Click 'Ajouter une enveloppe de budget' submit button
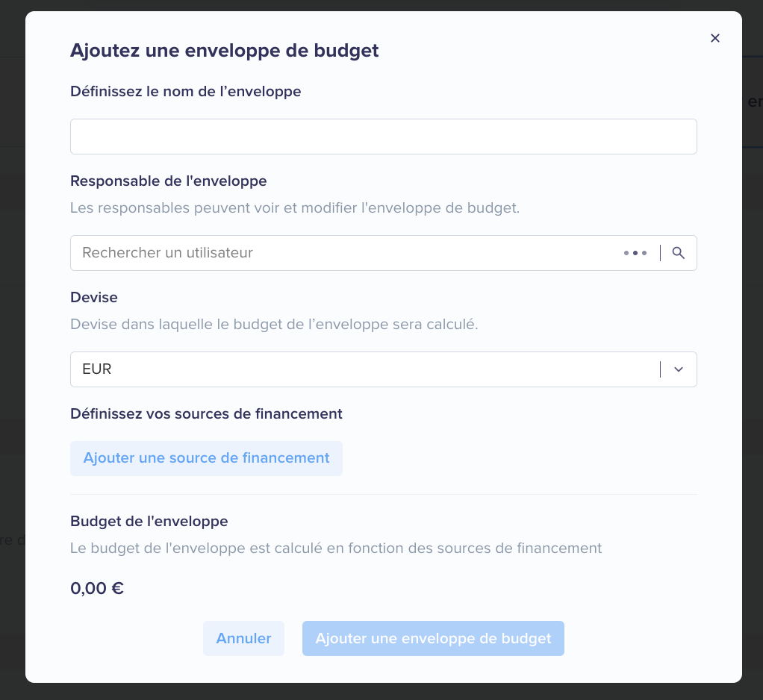763x700 pixels. click(x=433, y=638)
